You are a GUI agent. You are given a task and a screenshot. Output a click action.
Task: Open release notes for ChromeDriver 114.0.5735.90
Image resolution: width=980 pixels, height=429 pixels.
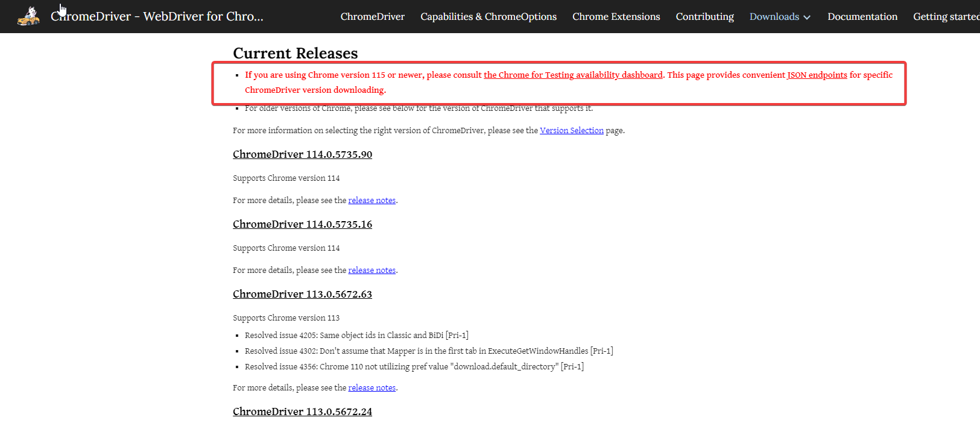[372, 200]
